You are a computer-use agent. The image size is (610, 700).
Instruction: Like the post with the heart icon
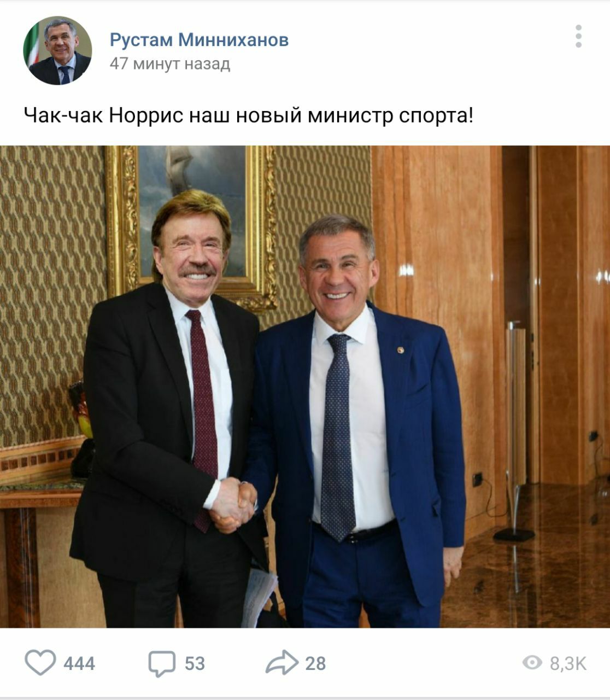click(40, 663)
